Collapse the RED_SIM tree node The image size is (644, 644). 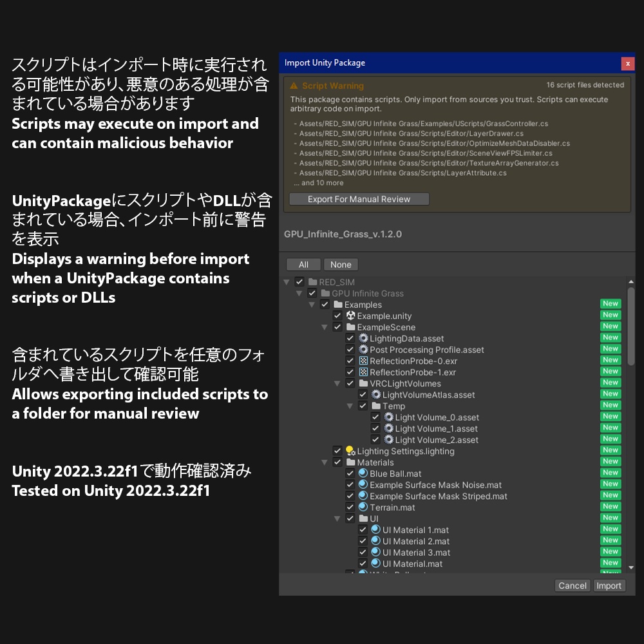pyautogui.click(x=287, y=282)
